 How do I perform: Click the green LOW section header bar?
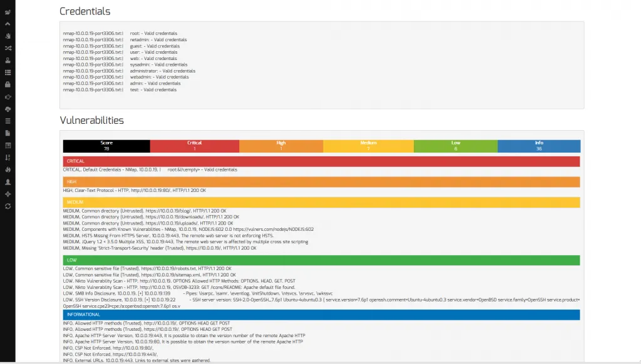point(321,260)
